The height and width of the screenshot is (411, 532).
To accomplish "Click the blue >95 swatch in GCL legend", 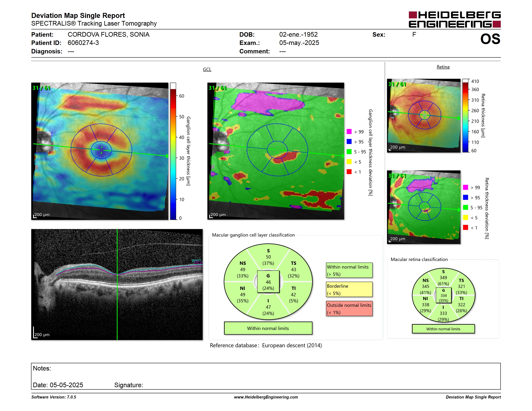I will coord(349,141).
